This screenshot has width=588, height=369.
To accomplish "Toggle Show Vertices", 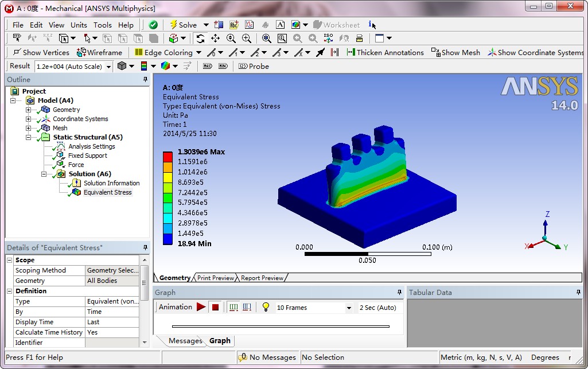I will 41,52.
